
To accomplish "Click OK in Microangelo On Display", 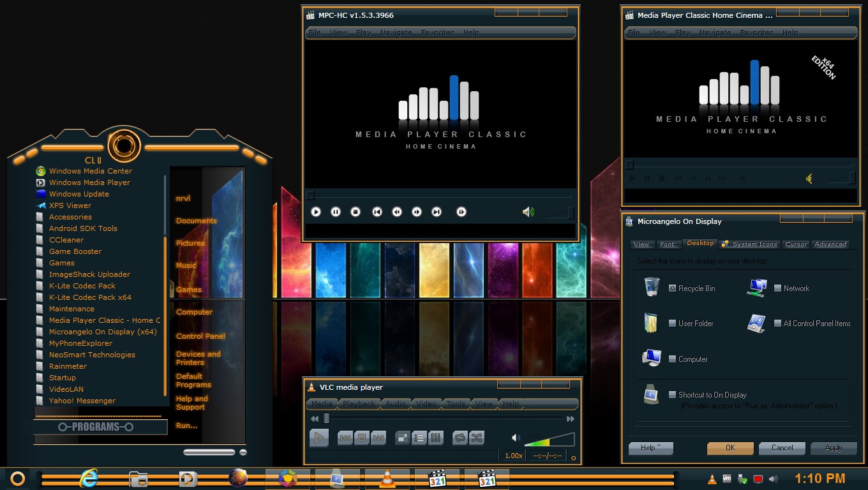I will pyautogui.click(x=730, y=448).
